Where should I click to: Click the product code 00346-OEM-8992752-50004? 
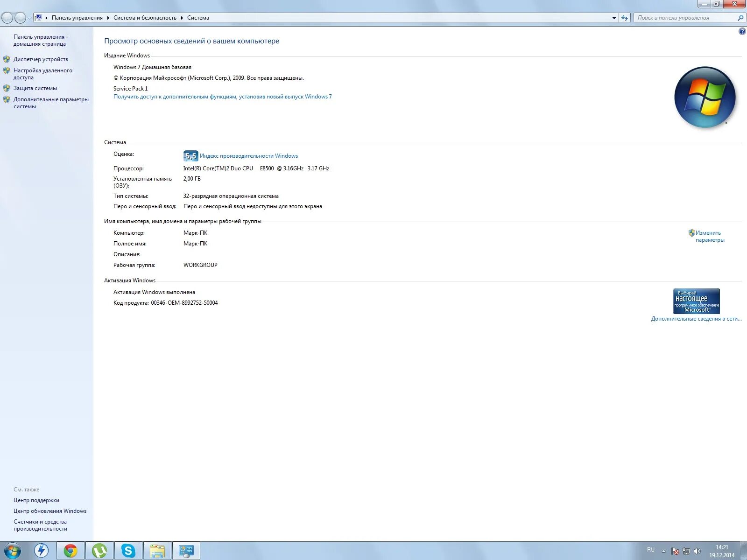click(184, 303)
